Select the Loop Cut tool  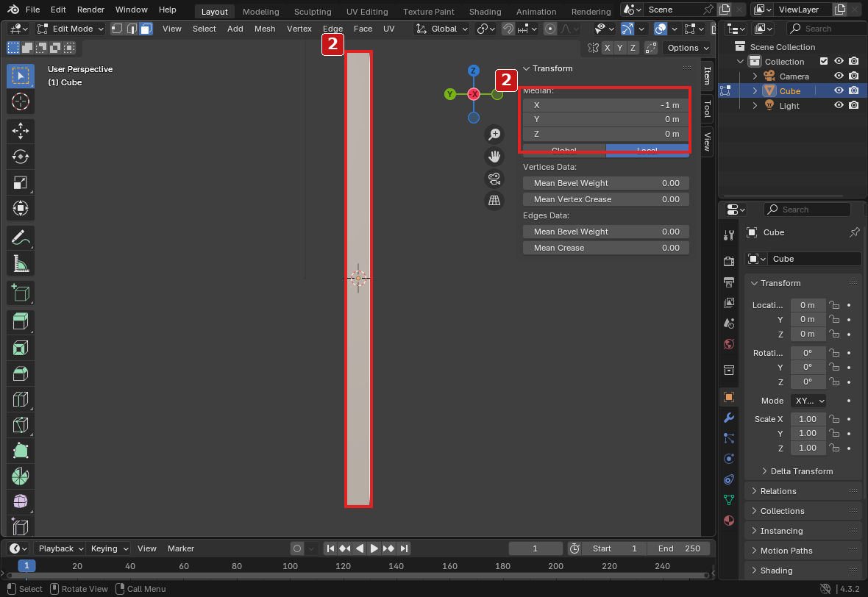click(x=21, y=399)
